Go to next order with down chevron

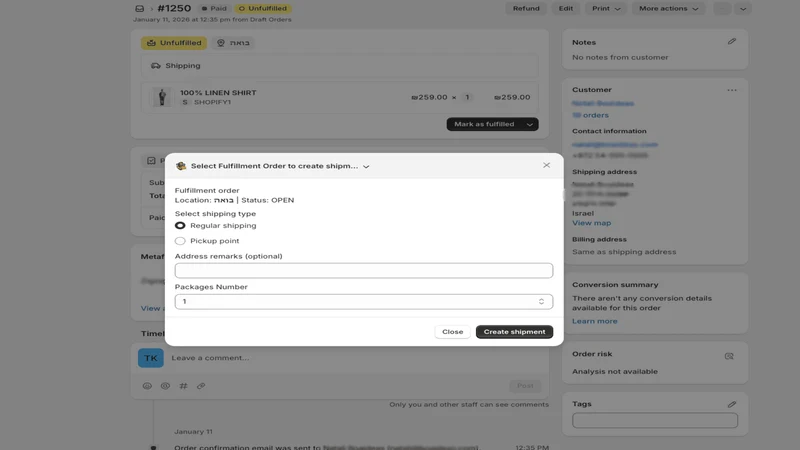coord(743,9)
